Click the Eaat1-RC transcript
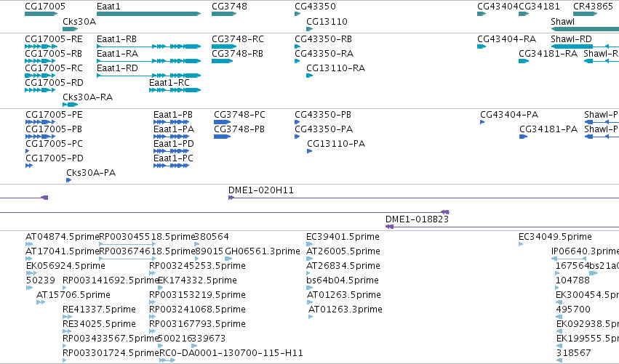Screen dimensions: 619x364 175,90
